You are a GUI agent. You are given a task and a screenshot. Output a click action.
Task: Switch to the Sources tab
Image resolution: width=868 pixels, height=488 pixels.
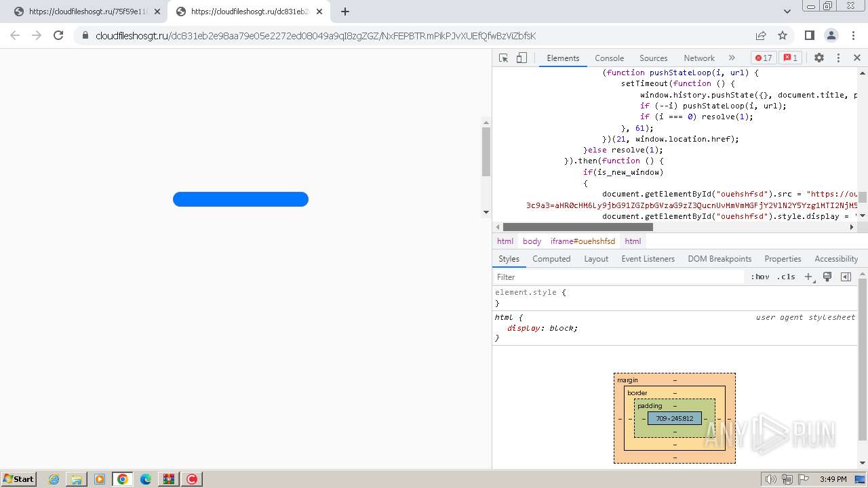pyautogui.click(x=653, y=58)
